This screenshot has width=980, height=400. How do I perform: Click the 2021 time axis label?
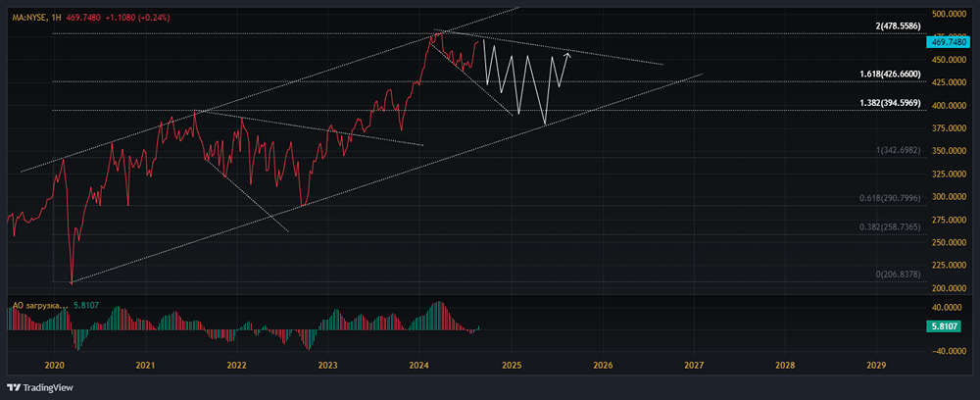pos(146,365)
